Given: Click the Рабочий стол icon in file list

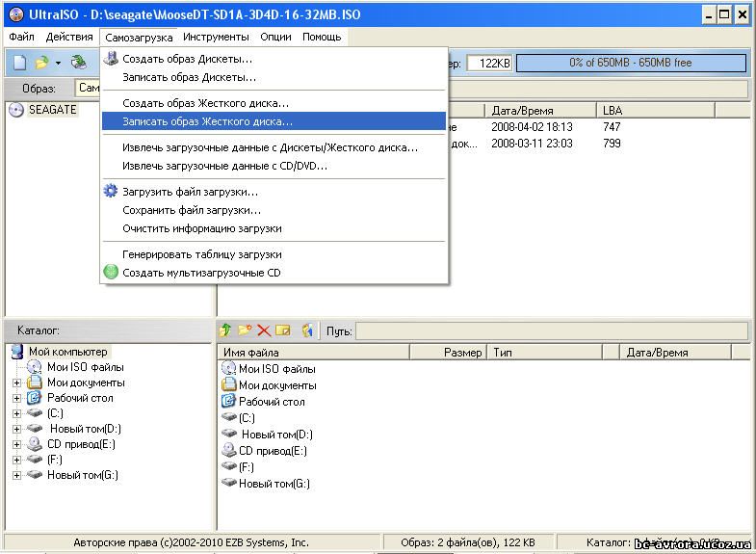Looking at the screenshot, I should [228, 401].
